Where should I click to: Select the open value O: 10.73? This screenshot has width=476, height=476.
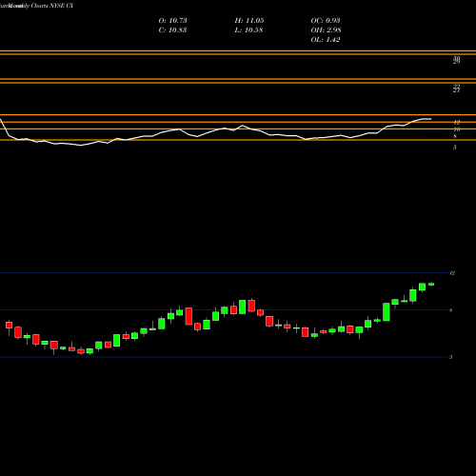click(172, 21)
